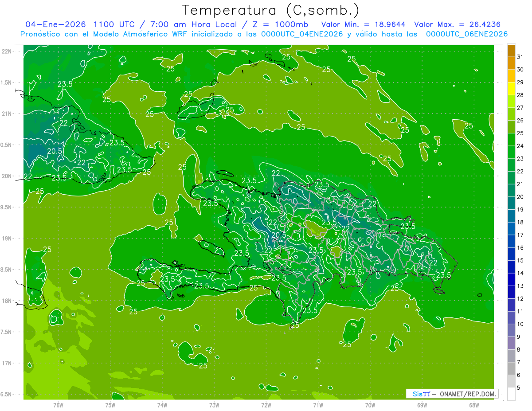Click the legend value '15' on the color scale
532x411 pixels.
click(x=520, y=261)
